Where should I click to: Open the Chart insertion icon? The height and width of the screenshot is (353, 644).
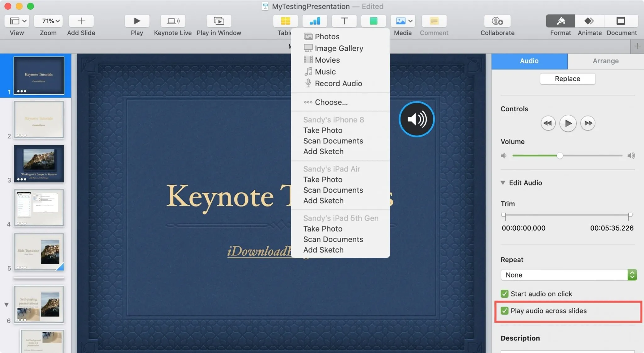pyautogui.click(x=315, y=21)
